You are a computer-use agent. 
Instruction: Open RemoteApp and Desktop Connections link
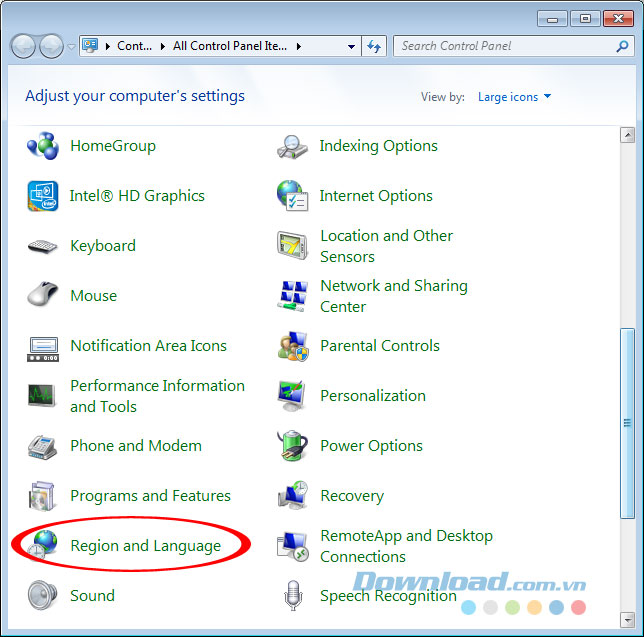point(406,546)
